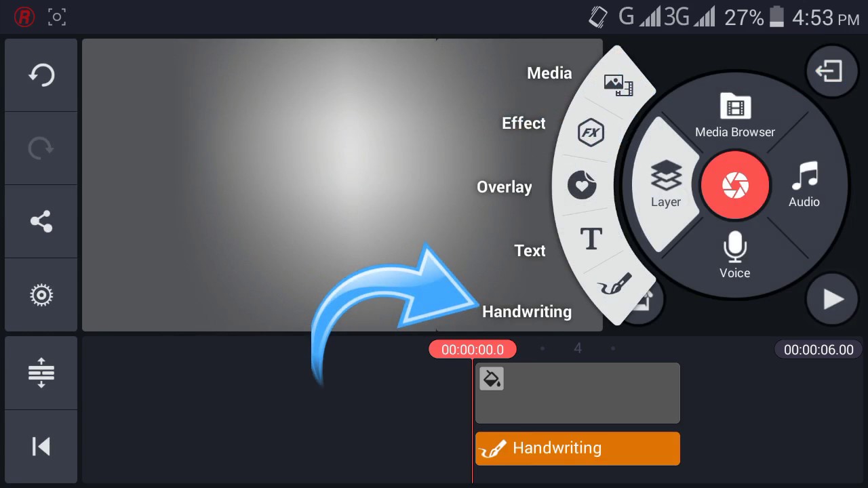Image resolution: width=868 pixels, height=488 pixels.
Task: Tap the Undo arrow icon
Action: (x=41, y=75)
